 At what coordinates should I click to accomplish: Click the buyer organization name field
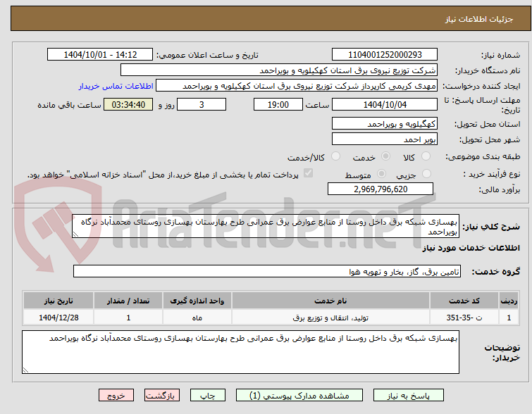[x=279, y=70]
